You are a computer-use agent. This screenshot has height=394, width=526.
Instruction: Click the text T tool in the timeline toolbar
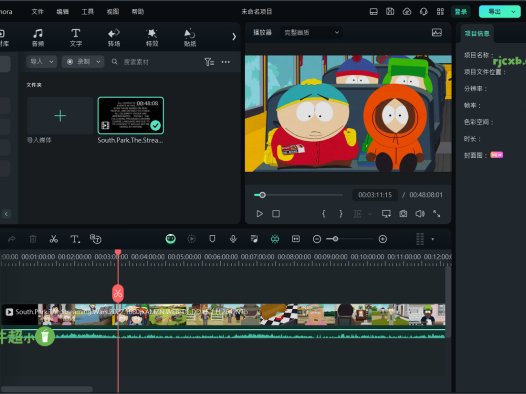[x=75, y=239]
